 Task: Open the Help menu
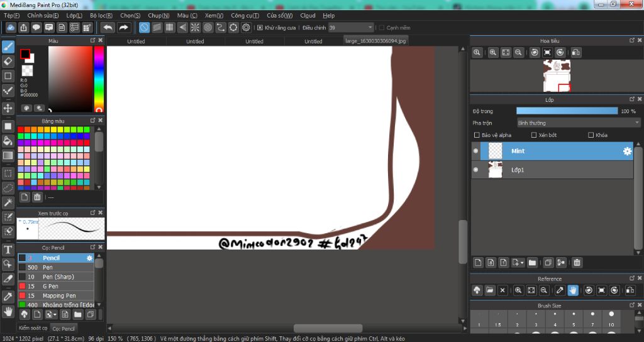[x=328, y=16]
